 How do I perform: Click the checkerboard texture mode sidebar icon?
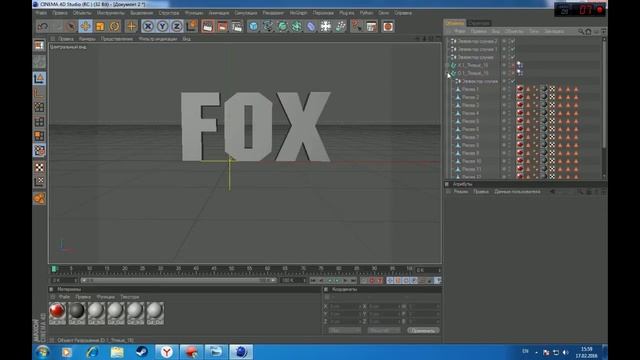[39, 167]
